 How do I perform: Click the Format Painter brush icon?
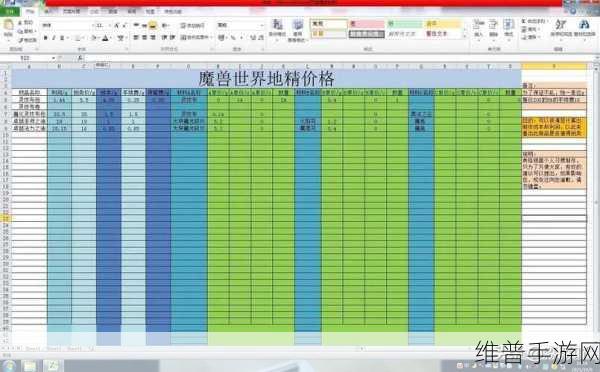[x=20, y=39]
